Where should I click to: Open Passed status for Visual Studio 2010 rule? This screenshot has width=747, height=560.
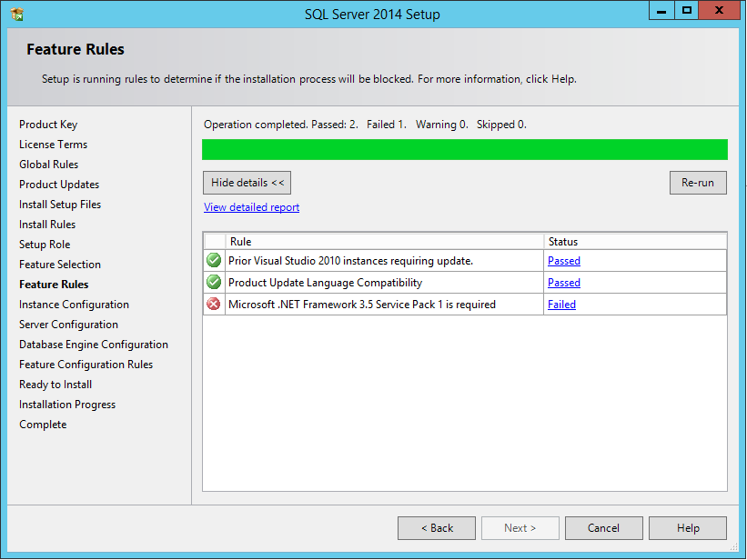[x=564, y=261]
